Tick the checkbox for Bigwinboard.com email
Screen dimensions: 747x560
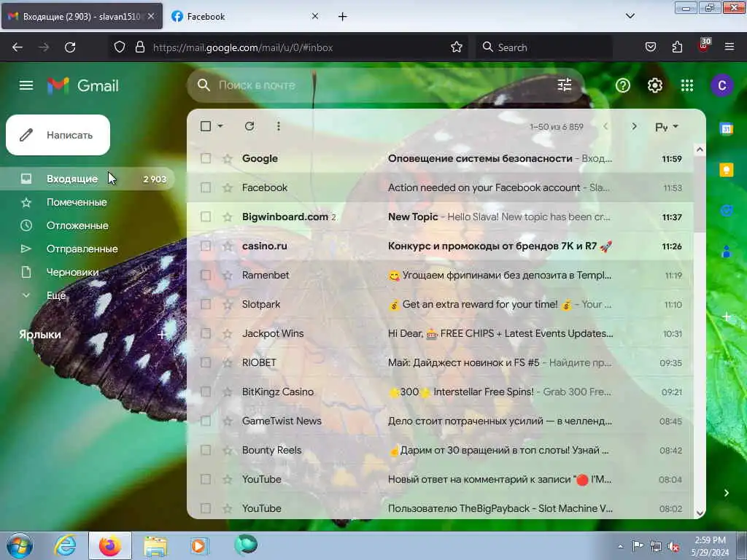[x=206, y=217]
